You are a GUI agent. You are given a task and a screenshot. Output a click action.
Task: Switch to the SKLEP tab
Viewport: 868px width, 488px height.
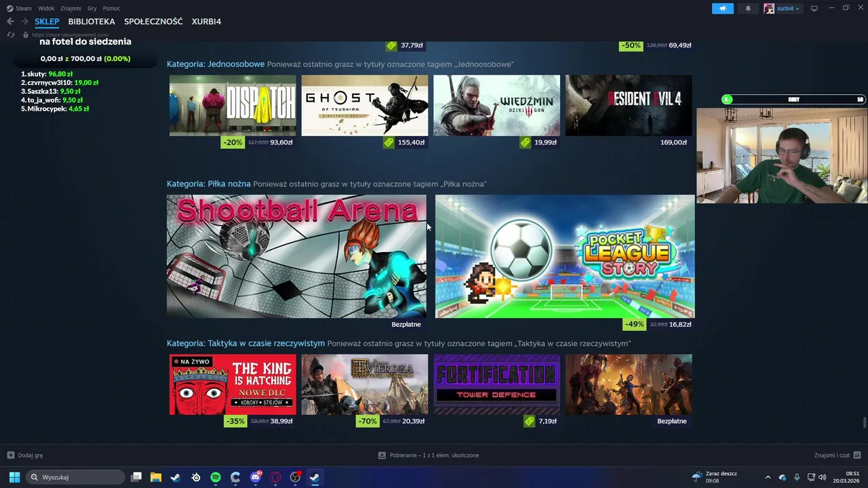[47, 22]
